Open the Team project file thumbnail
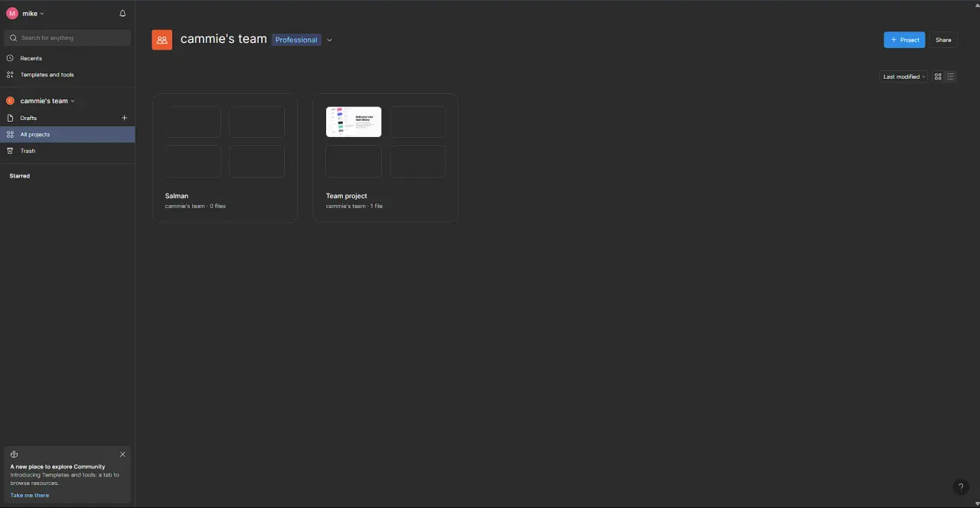This screenshot has height=508, width=980. coord(354,122)
